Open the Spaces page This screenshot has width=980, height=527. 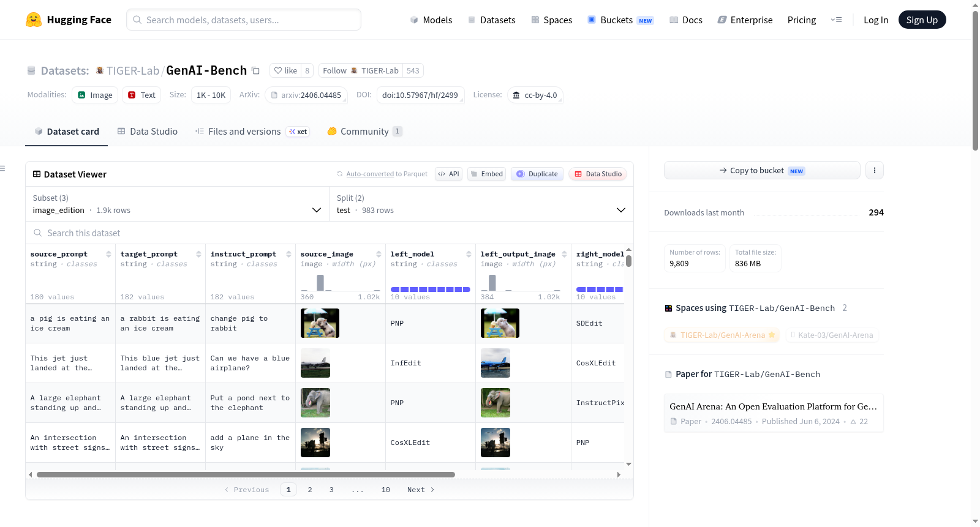551,20
